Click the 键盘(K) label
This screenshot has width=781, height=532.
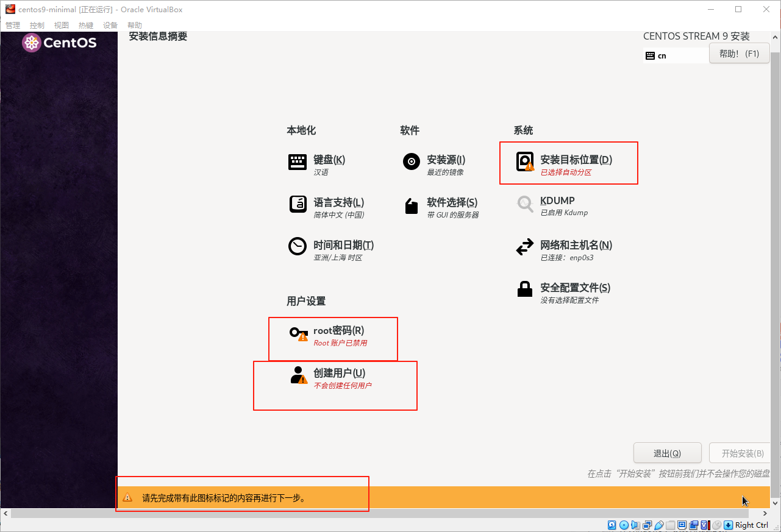(x=329, y=160)
